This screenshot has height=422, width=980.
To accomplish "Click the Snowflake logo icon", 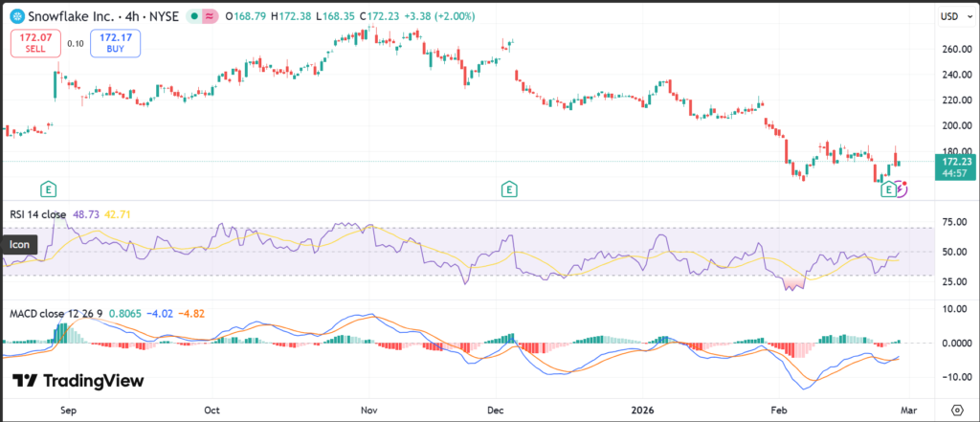I will [14, 16].
